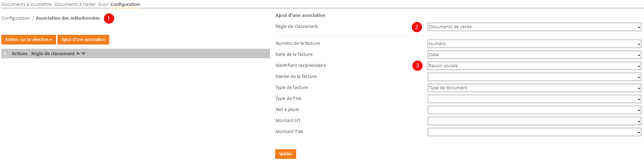Open the empty Devise de la facture dropdown

(x=534, y=77)
